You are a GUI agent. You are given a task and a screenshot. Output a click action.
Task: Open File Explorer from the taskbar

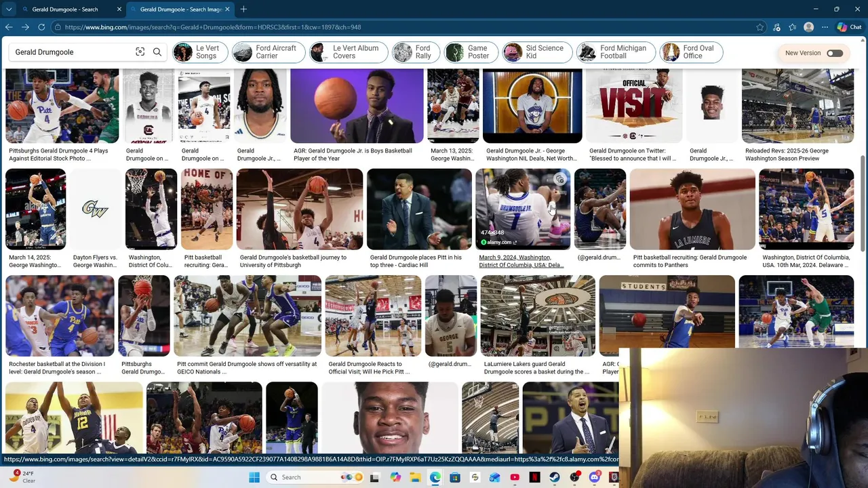pos(415,477)
